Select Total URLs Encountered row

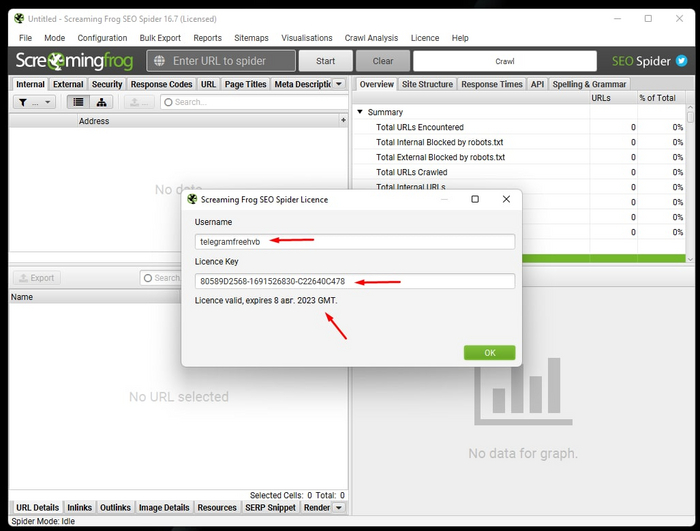(x=520, y=127)
